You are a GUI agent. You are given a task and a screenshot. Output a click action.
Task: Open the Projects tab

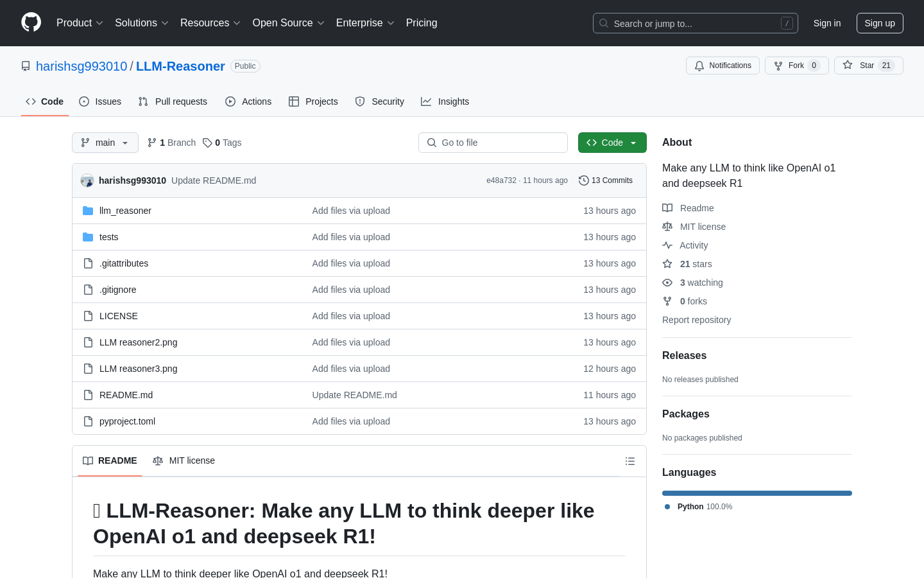pyautogui.click(x=313, y=101)
